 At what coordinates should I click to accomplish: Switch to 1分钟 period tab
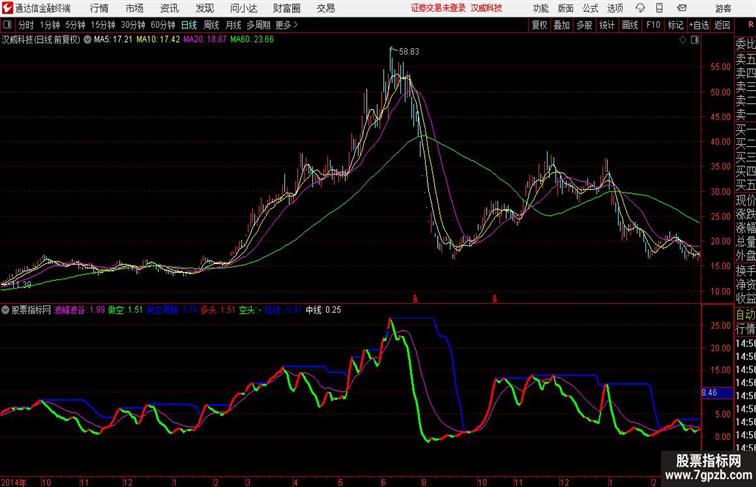click(x=50, y=25)
